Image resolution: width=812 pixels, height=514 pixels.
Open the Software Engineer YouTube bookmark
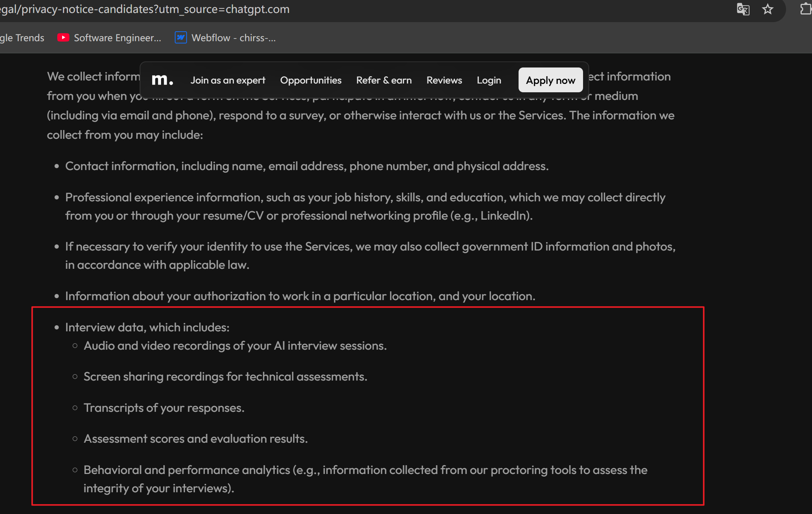[x=109, y=38]
